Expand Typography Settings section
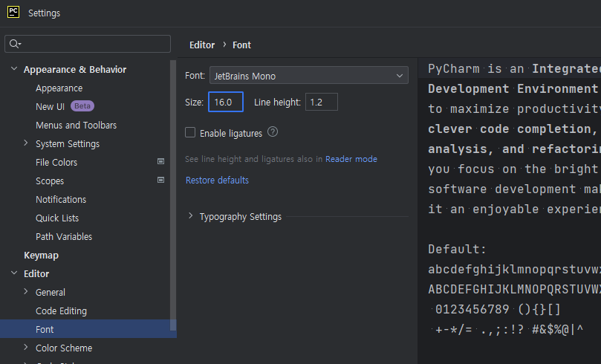 (191, 216)
